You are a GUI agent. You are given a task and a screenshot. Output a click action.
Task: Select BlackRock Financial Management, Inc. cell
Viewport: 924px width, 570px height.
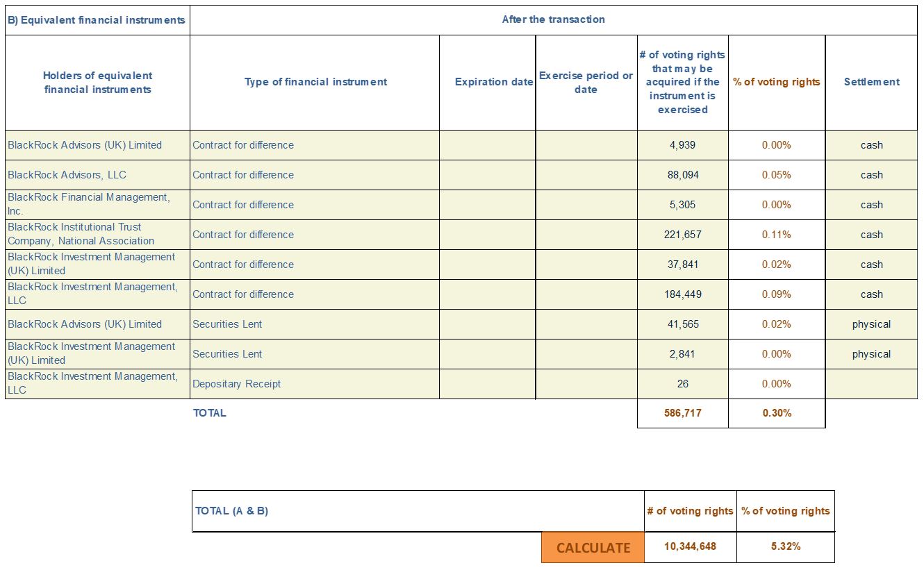tap(97, 205)
